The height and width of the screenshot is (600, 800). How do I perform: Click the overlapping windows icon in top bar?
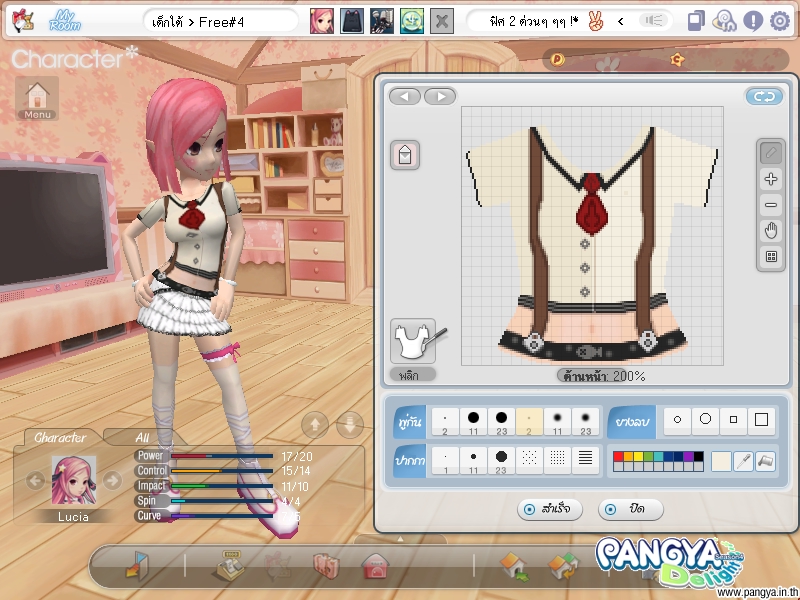pyautogui.click(x=696, y=21)
